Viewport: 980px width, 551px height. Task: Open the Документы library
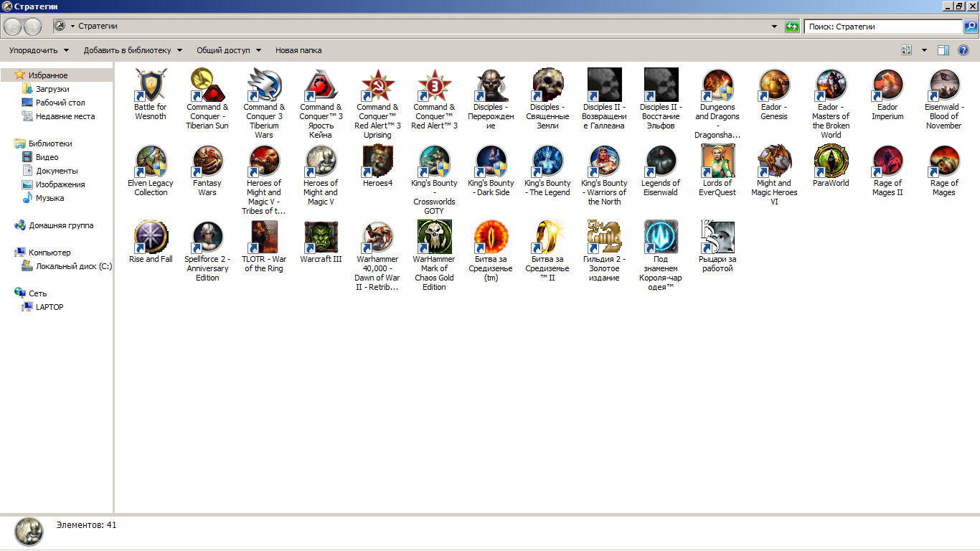[x=57, y=171]
